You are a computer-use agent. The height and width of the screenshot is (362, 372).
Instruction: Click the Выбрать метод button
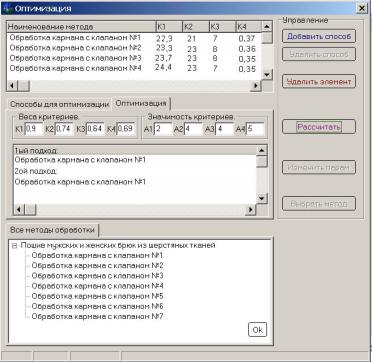coord(319,203)
